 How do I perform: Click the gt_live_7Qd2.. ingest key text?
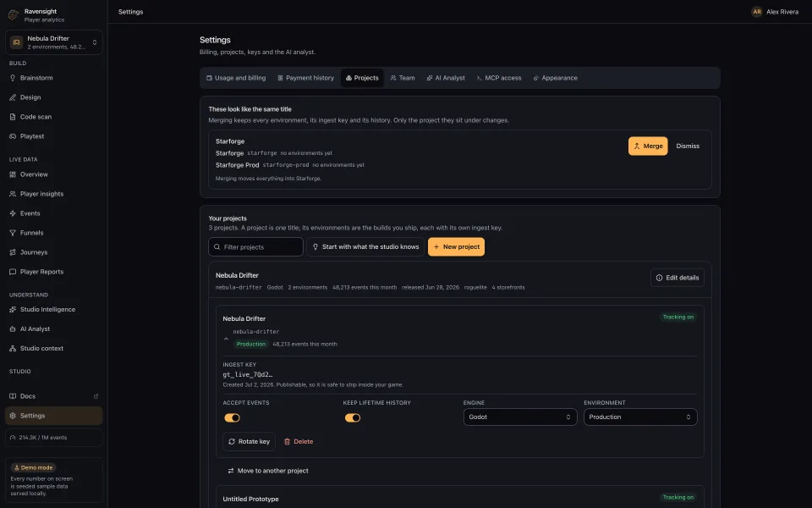coord(248,374)
